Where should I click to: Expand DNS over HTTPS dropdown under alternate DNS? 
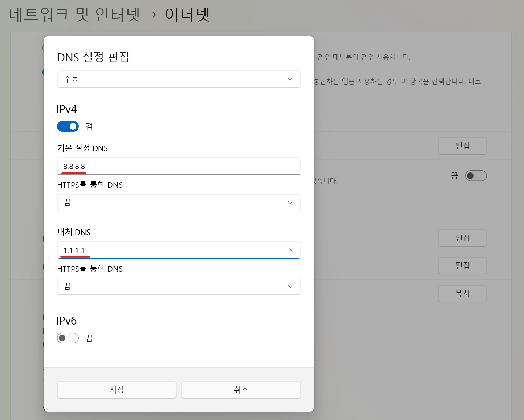179,286
